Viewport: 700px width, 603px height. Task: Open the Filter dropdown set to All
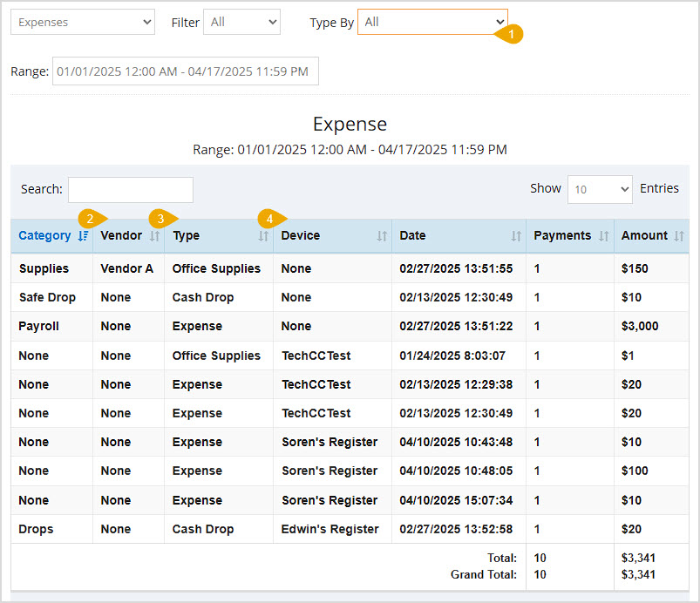click(241, 22)
